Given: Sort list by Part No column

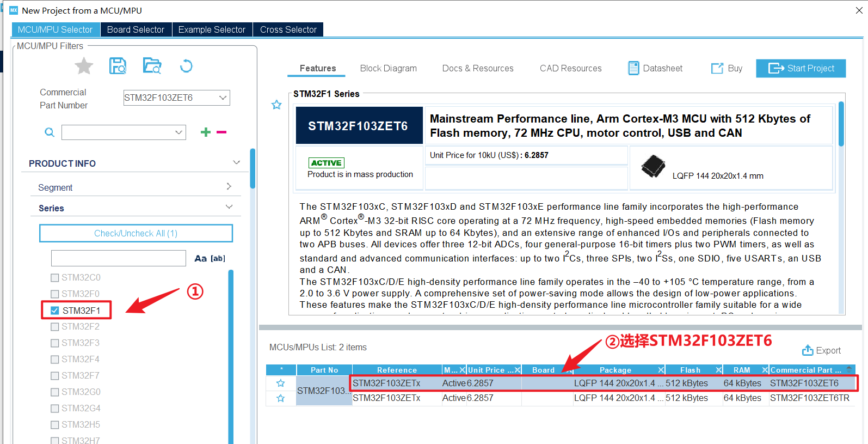Looking at the screenshot, I should (x=324, y=370).
